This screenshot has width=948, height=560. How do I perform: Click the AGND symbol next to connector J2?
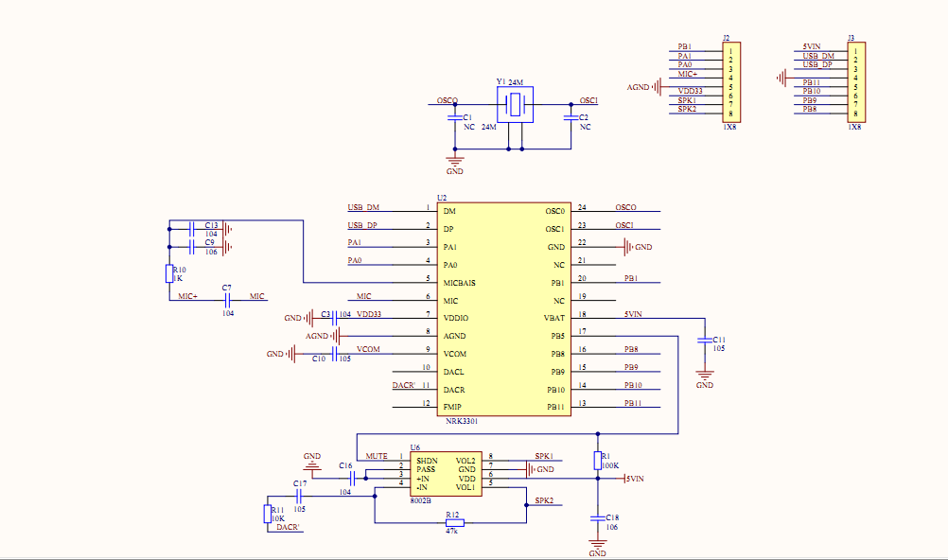[x=653, y=87]
